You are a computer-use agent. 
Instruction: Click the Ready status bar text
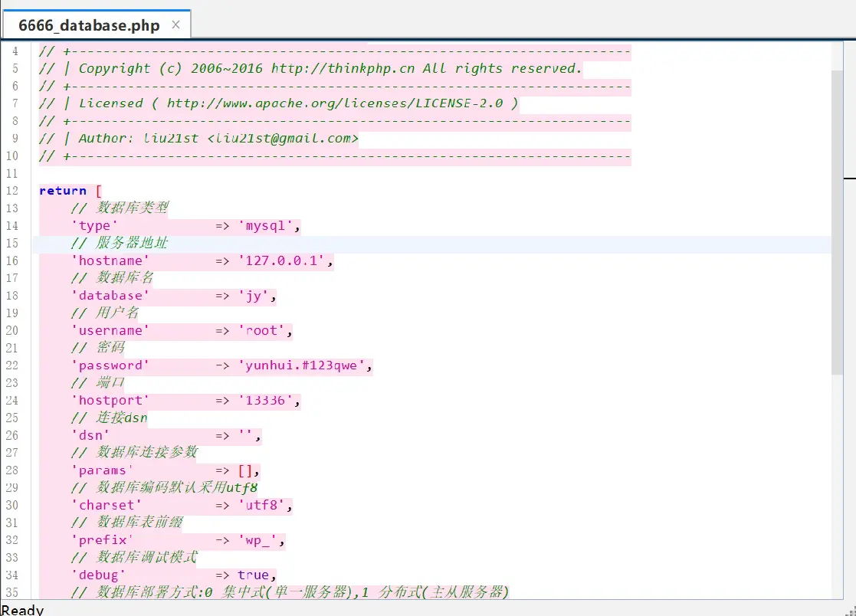pyautogui.click(x=22, y=609)
